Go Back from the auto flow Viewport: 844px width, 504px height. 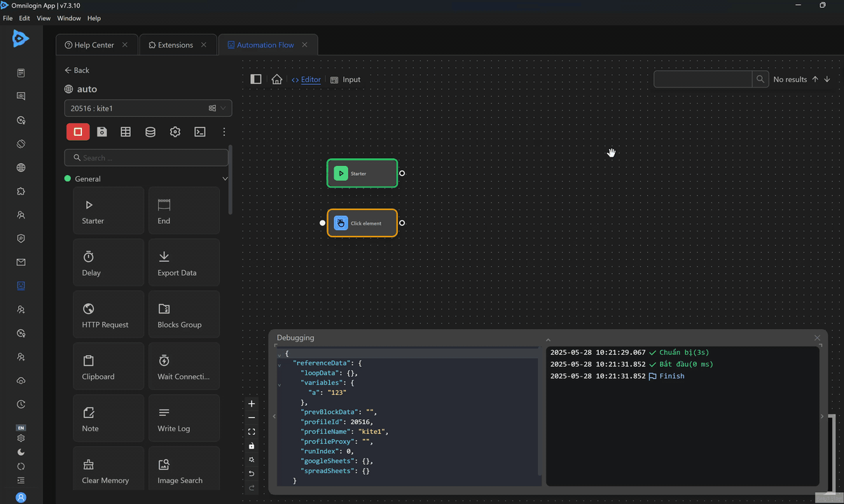[77, 70]
